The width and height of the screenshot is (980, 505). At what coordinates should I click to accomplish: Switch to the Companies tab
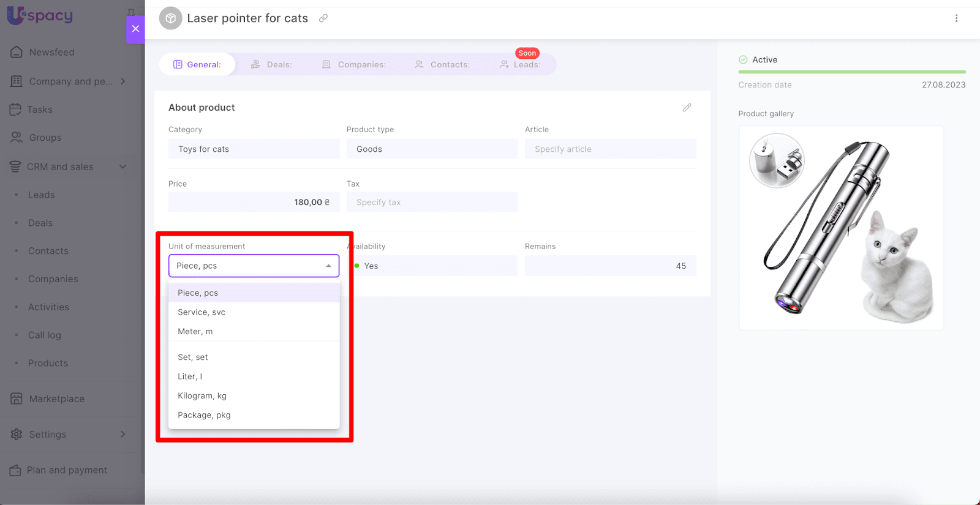354,64
